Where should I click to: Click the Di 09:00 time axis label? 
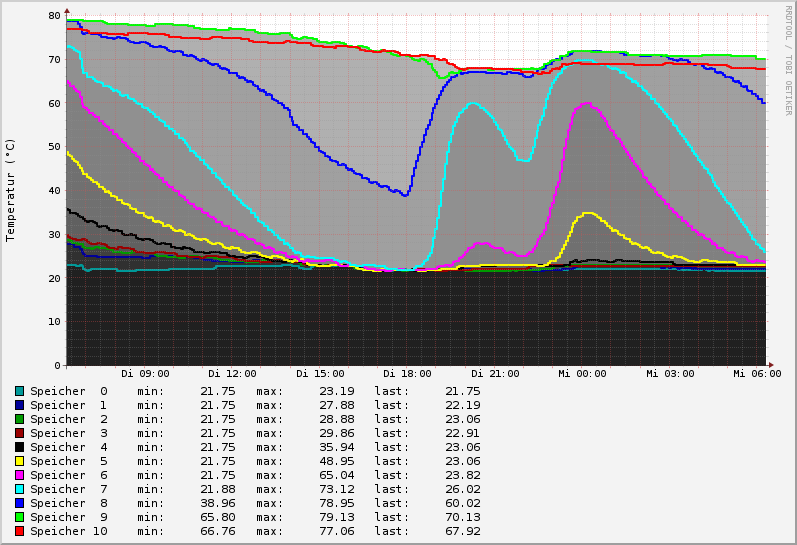[145, 374]
